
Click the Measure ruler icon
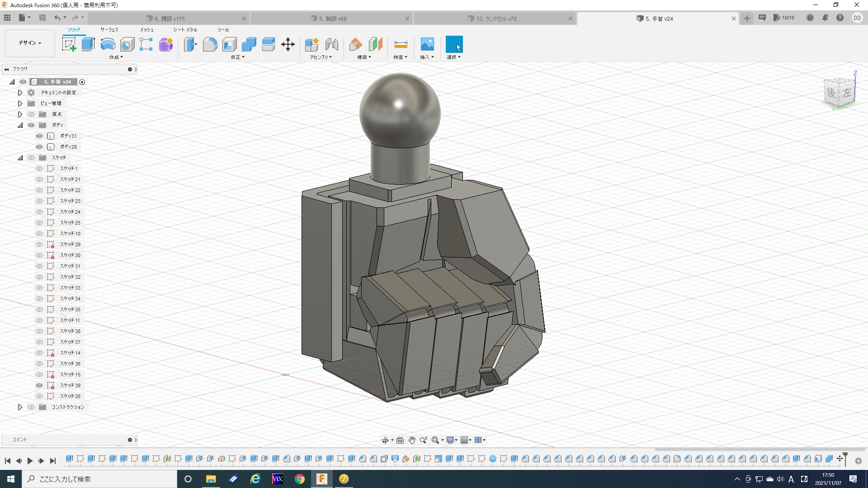click(401, 44)
